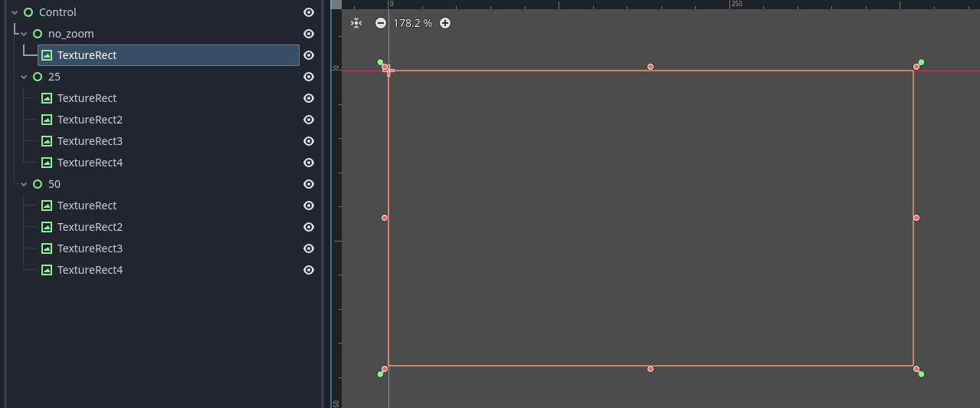Click the bottom-right green anchor handle
The image size is (980, 408).
tap(921, 373)
